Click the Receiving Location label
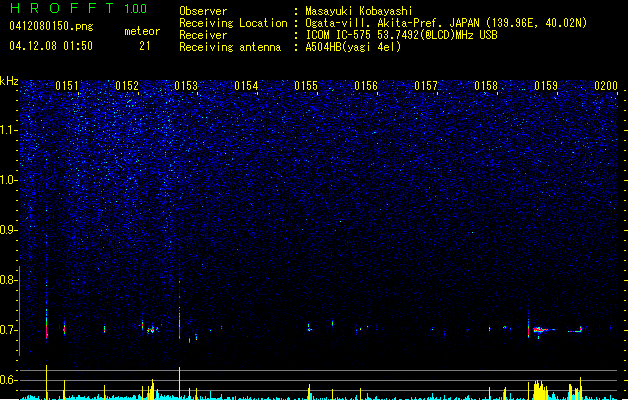Viewport: 629px width, 400px height. (233, 23)
